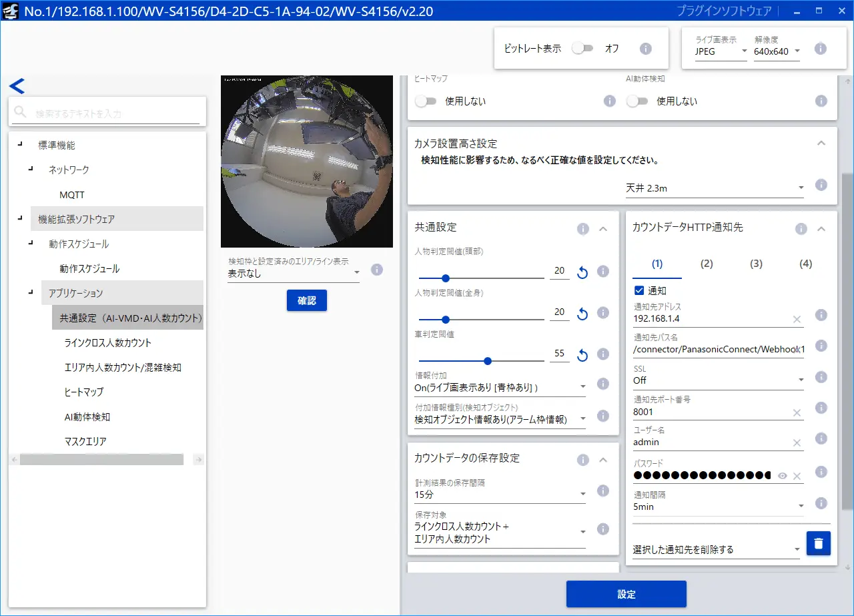Click the trash icon to delete destination

point(818,544)
